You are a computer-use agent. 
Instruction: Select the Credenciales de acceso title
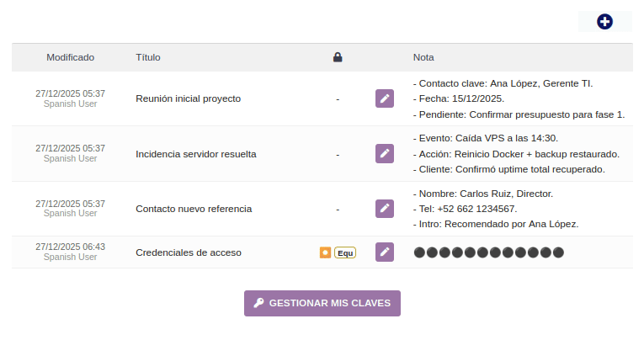(189, 252)
